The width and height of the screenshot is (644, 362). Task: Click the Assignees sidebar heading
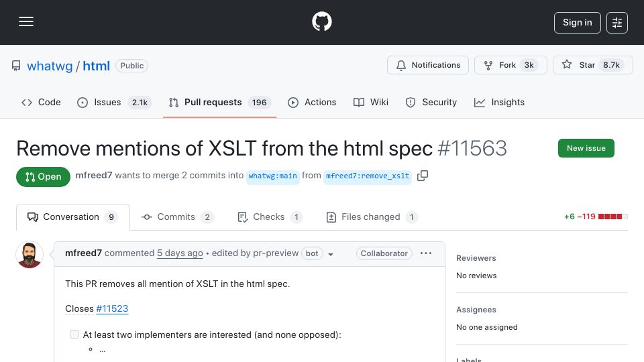pyautogui.click(x=476, y=310)
